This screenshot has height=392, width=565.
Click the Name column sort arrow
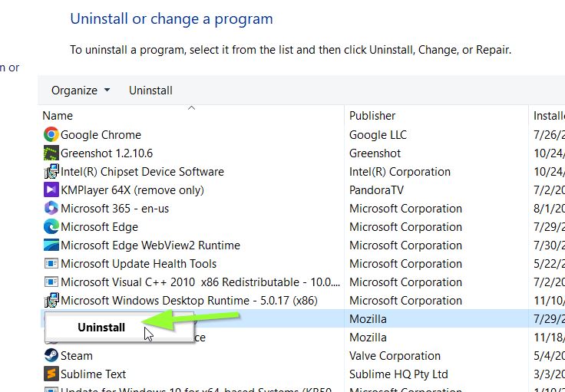pos(192,108)
